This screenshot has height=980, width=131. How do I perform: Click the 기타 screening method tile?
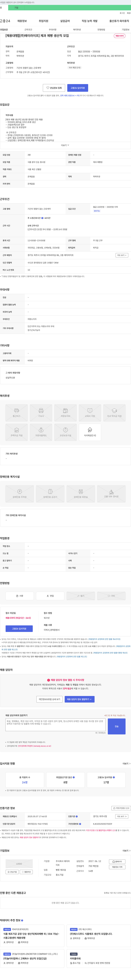click(x=111, y=596)
